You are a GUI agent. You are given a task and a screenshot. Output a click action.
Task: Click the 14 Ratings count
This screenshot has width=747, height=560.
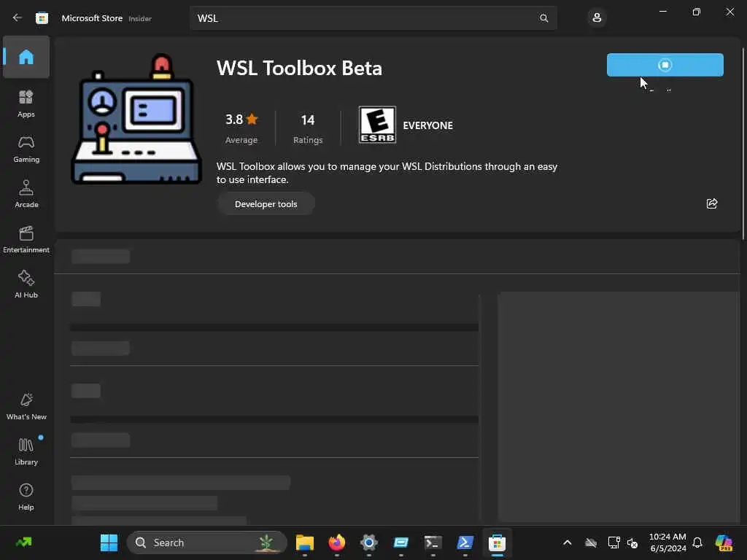tap(308, 128)
